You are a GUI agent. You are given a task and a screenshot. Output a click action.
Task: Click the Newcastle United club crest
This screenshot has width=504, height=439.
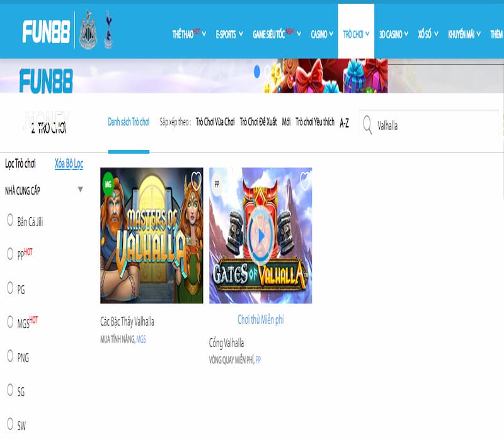coord(87,30)
